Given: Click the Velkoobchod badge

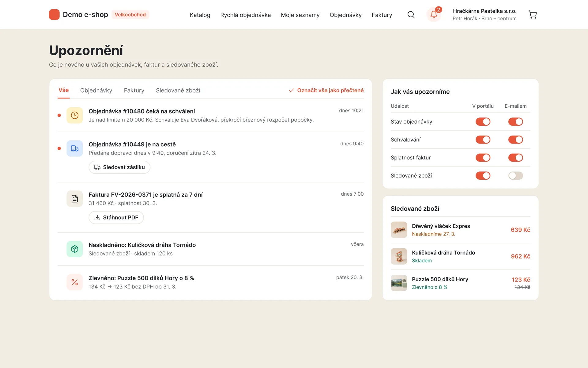Looking at the screenshot, I should 130,15.
